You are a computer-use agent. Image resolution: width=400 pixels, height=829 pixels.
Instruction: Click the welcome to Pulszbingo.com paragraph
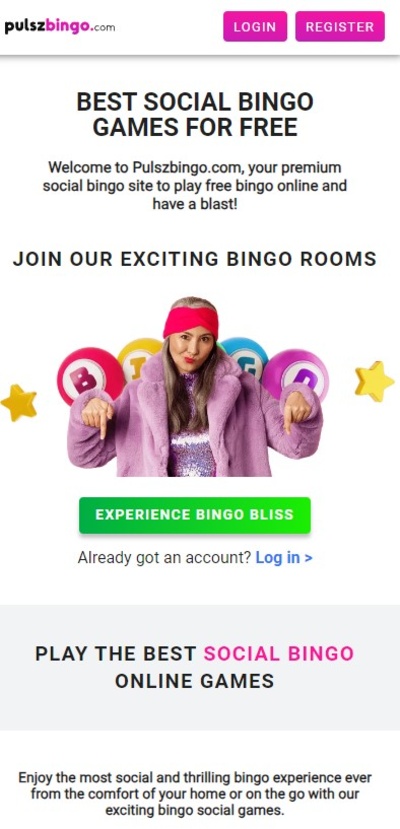(195, 185)
